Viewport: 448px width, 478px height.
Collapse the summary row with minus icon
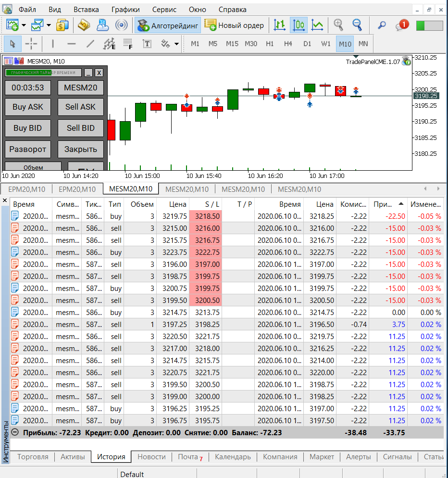[15, 433]
